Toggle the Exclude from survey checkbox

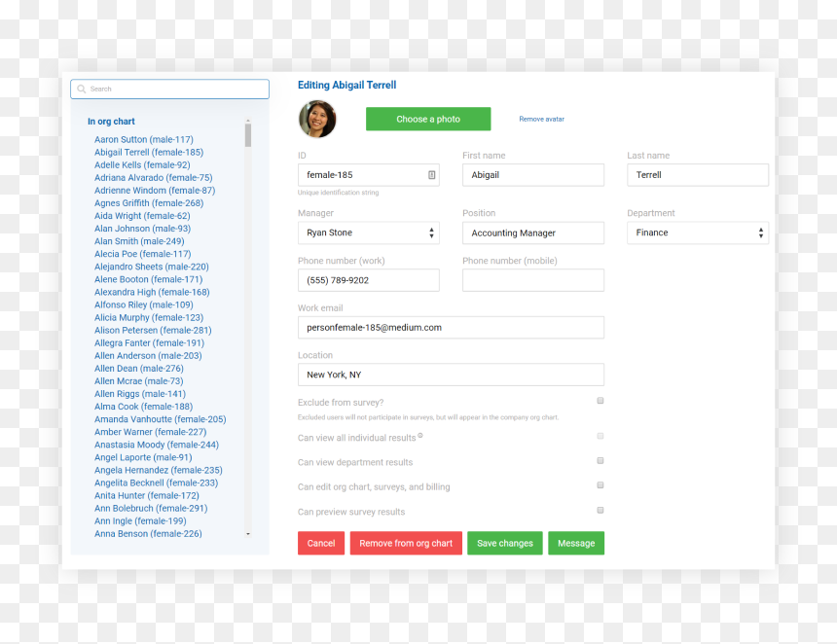pos(600,401)
